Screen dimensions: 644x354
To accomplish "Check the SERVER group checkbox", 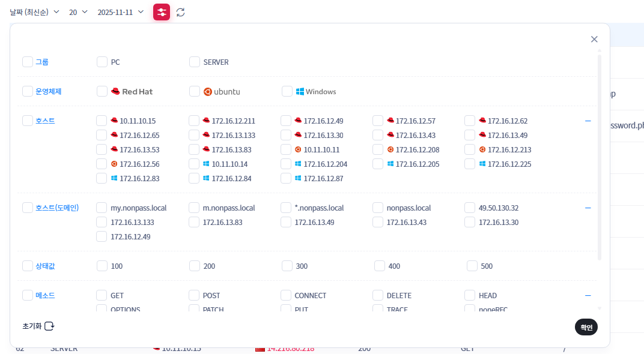I will coord(195,62).
